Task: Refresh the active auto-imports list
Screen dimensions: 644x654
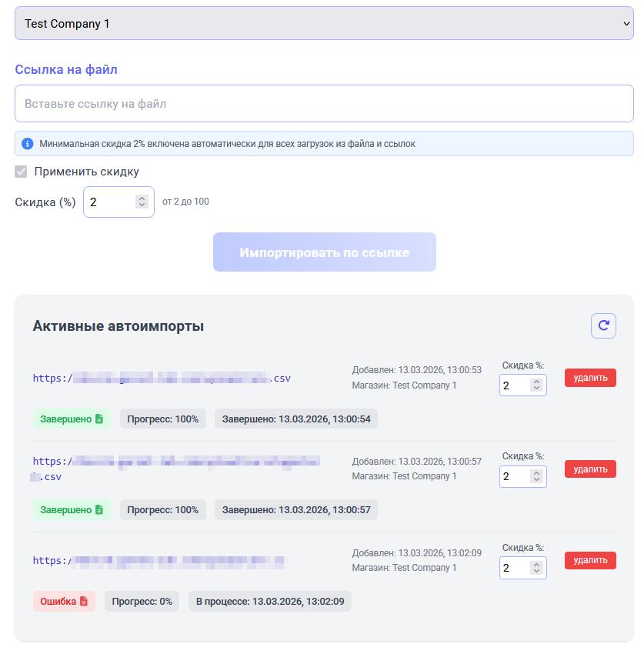Action: 604,325
